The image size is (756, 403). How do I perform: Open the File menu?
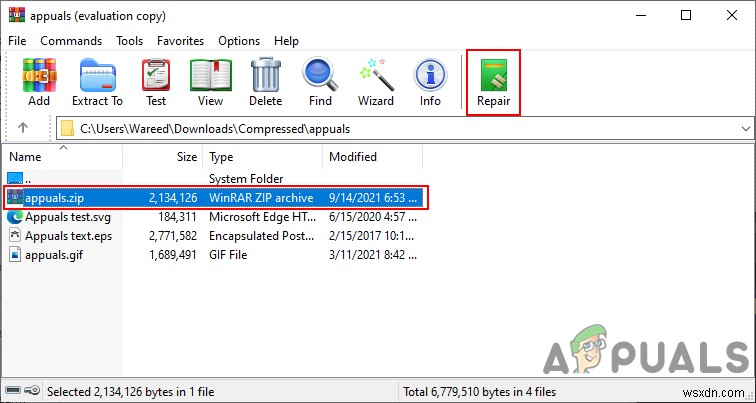[x=17, y=41]
